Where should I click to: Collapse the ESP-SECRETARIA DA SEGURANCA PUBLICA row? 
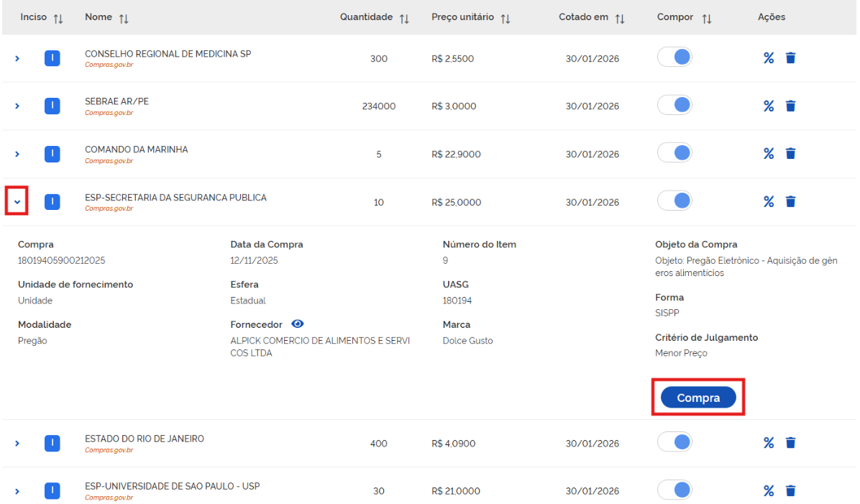coord(17,202)
